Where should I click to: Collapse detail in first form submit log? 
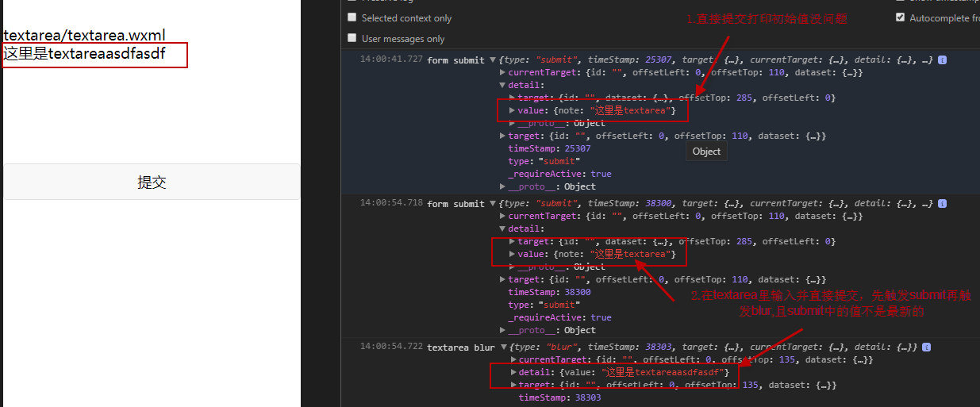(502, 86)
